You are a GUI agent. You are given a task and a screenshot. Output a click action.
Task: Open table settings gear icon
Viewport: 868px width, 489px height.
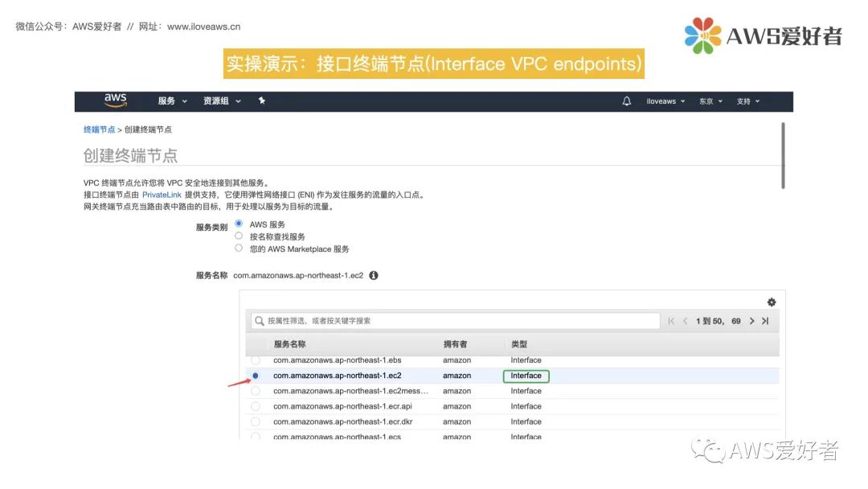coord(771,302)
